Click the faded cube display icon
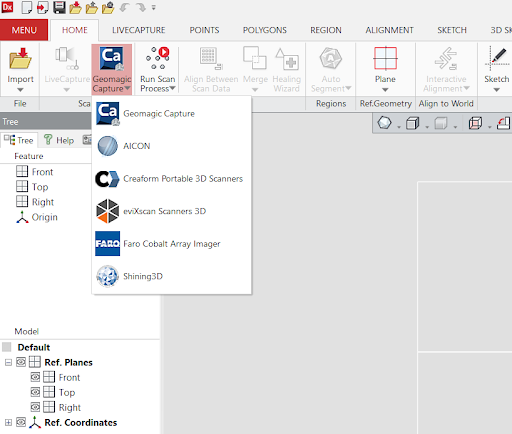Viewport: 512px width, 434px height. click(x=441, y=123)
